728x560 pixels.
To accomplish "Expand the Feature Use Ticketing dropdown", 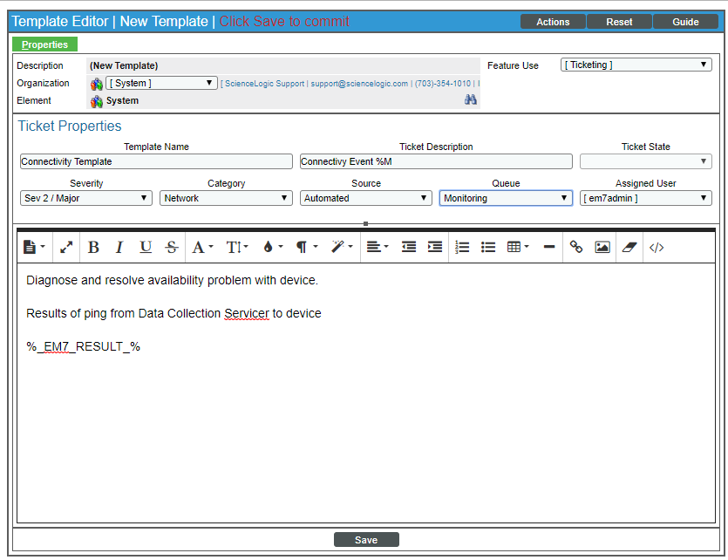I will (636, 65).
